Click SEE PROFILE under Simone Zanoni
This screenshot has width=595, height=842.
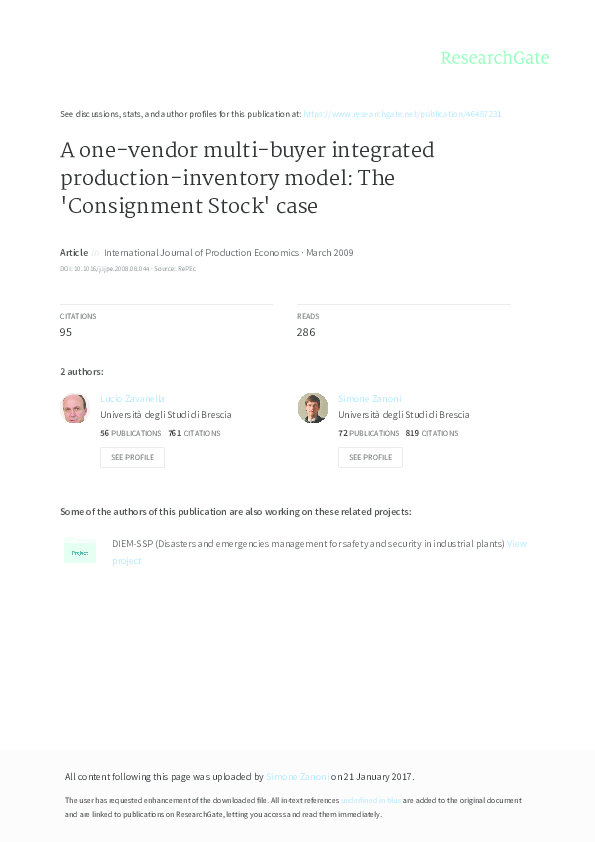coord(370,457)
